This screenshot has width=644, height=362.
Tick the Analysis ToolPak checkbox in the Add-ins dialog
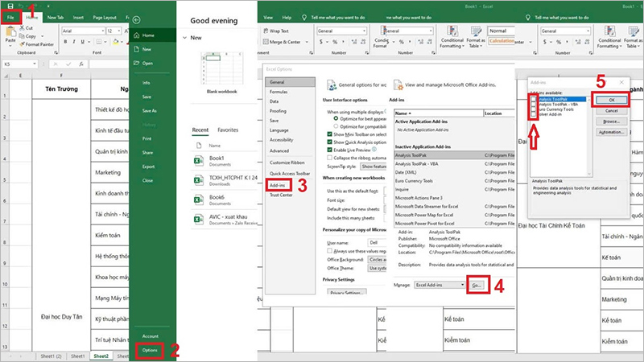(534, 99)
